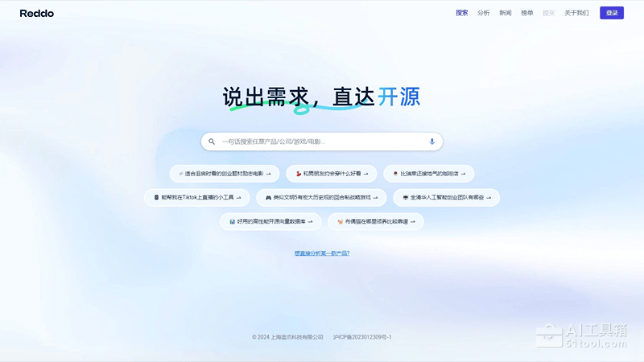This screenshot has height=362, width=644.
Task: Click the 想直接分析某一款产品 link
Action: (322, 253)
